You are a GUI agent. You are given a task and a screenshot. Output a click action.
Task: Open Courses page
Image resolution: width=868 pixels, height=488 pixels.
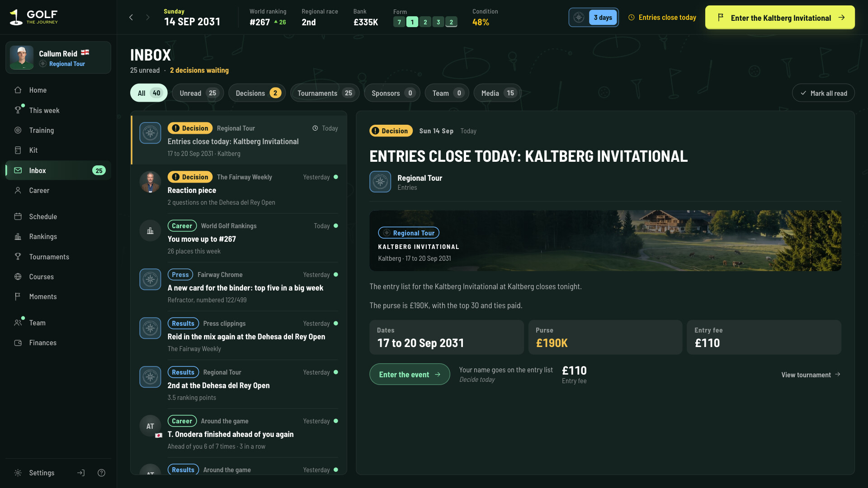point(58,277)
